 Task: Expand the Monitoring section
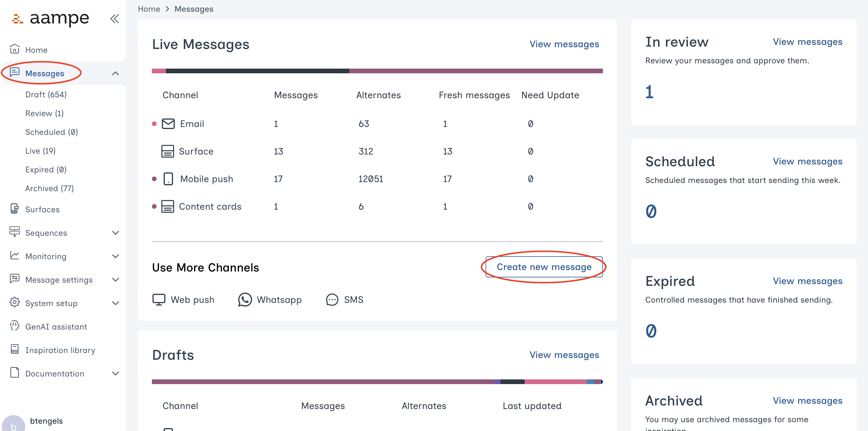coord(116,256)
